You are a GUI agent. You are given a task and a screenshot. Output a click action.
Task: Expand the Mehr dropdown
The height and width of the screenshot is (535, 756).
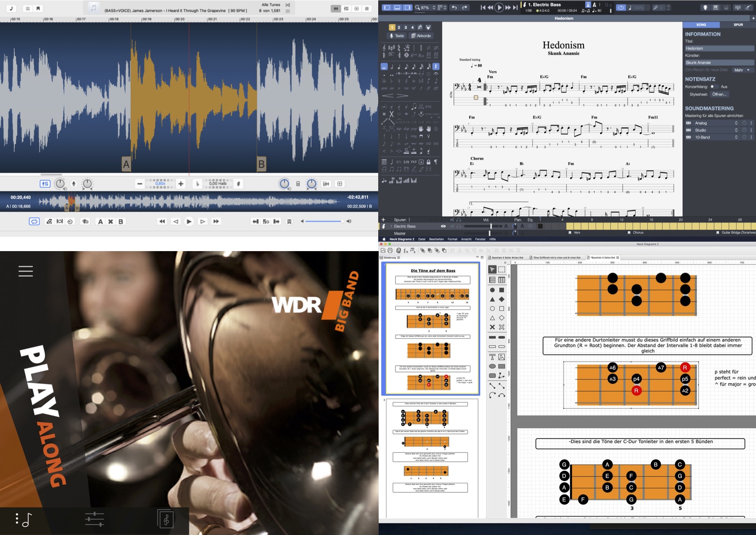click(743, 70)
